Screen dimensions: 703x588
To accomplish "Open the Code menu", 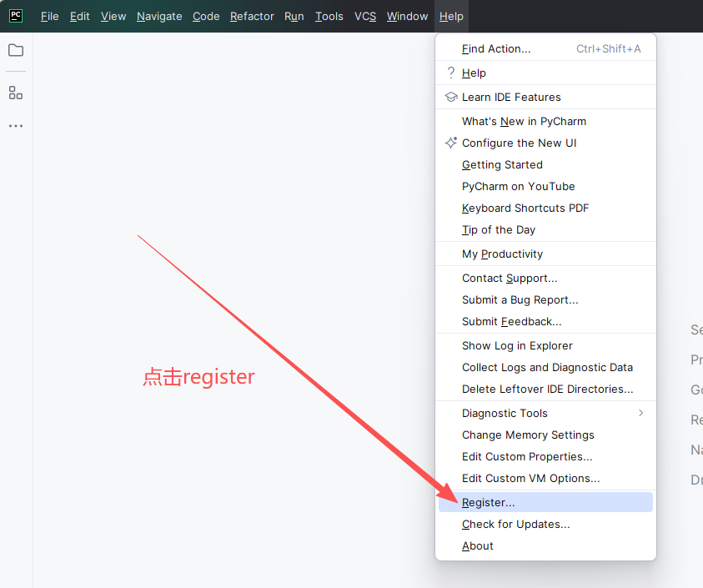I will tap(206, 17).
